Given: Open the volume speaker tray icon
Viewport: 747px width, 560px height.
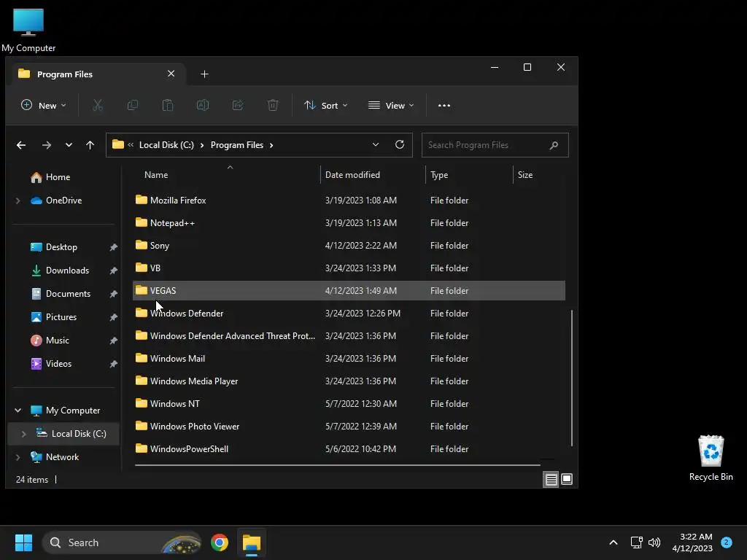Looking at the screenshot, I should tap(654, 542).
